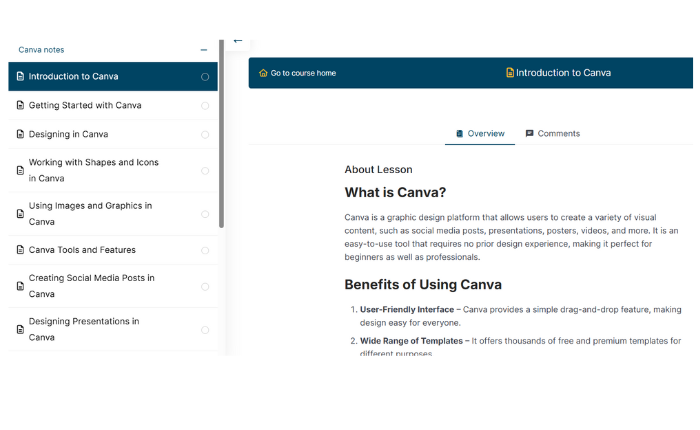Click the document icon beside Canva Tools and Features
The width and height of the screenshot is (700, 430).
20,250
